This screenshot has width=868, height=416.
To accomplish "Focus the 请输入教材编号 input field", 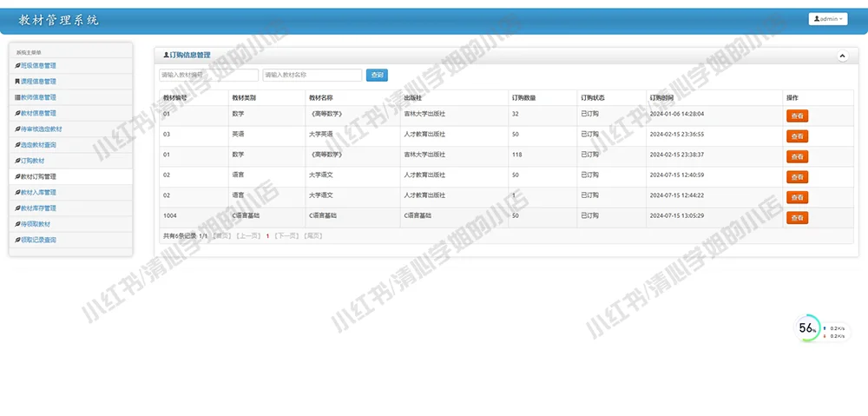I will (x=208, y=75).
